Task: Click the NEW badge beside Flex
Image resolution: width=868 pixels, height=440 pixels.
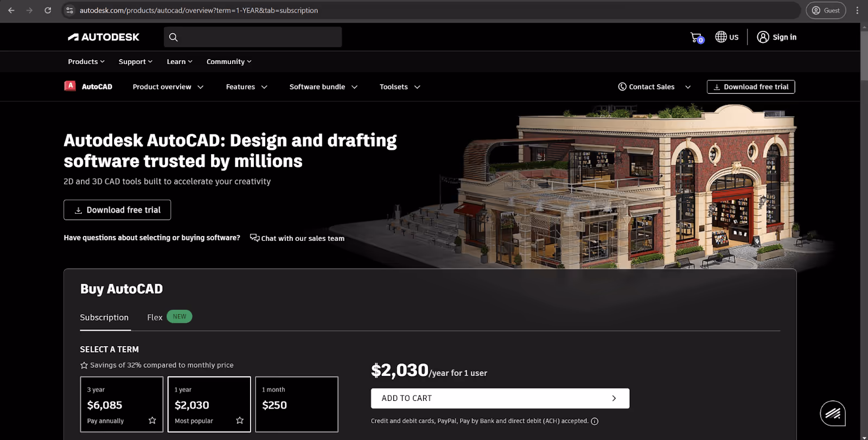Action: (x=180, y=316)
